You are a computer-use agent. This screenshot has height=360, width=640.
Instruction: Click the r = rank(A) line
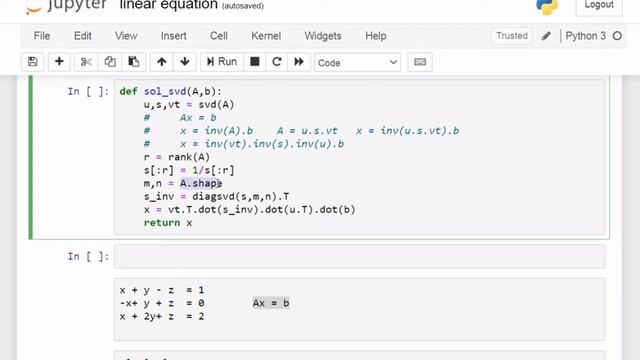[176, 157]
